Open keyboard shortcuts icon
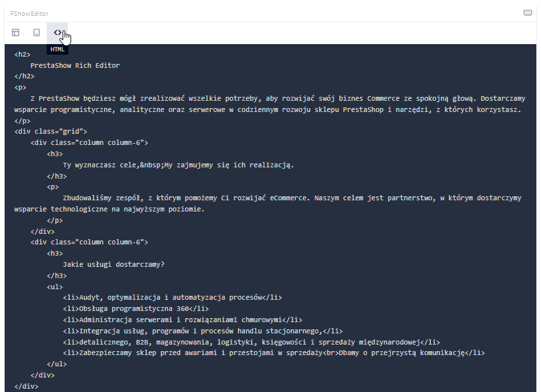Screen dimensions: 541x392 [x=528, y=13]
